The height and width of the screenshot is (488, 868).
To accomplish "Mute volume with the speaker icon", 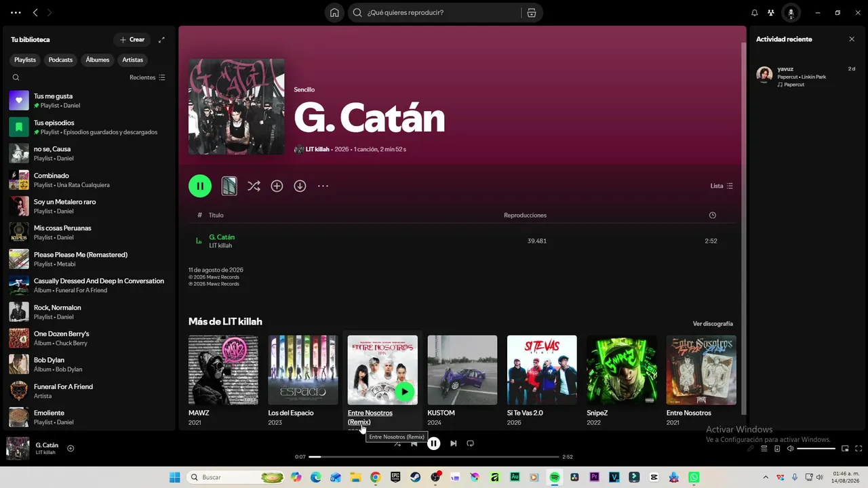I will (790, 448).
